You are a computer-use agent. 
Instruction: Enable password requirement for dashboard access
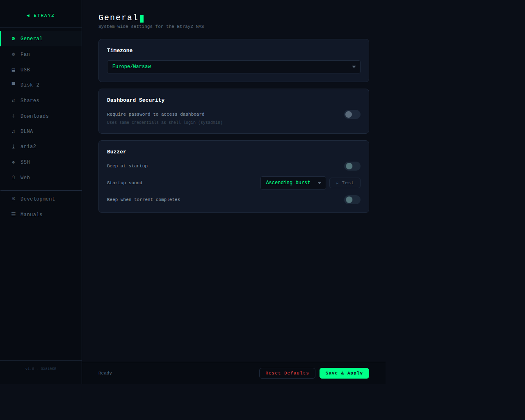click(x=352, y=114)
